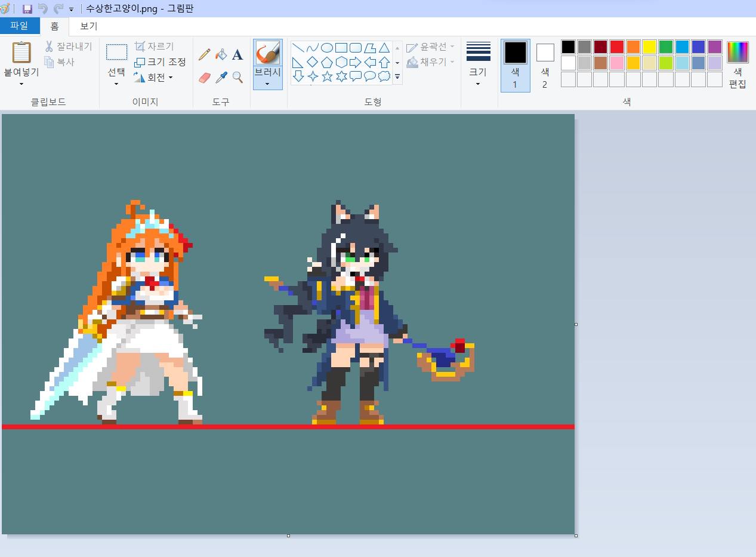Open the 색 편집 color editor
This screenshot has height=557, width=756.
click(x=738, y=65)
